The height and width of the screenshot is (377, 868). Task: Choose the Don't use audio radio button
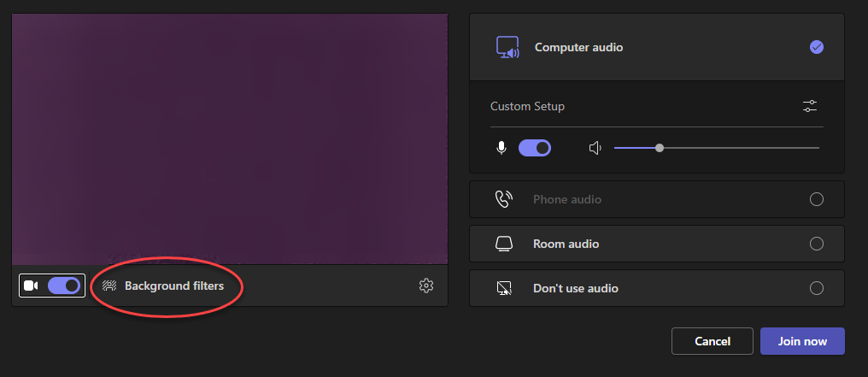pos(816,288)
